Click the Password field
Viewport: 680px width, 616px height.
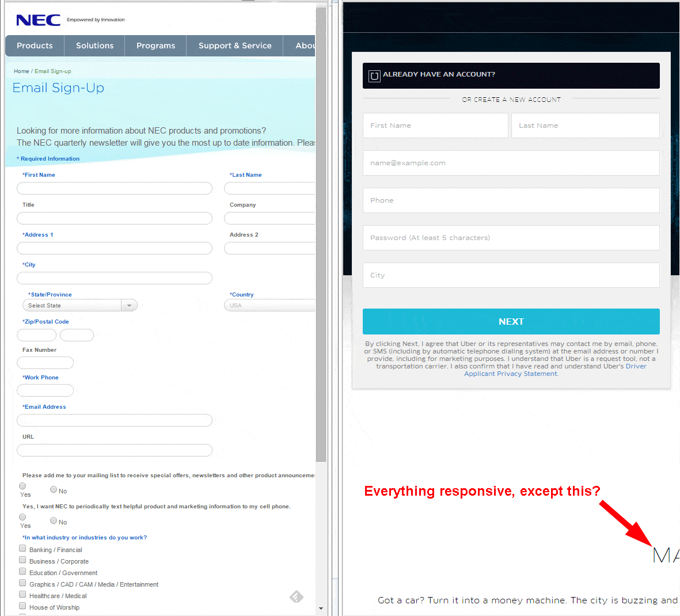click(511, 238)
